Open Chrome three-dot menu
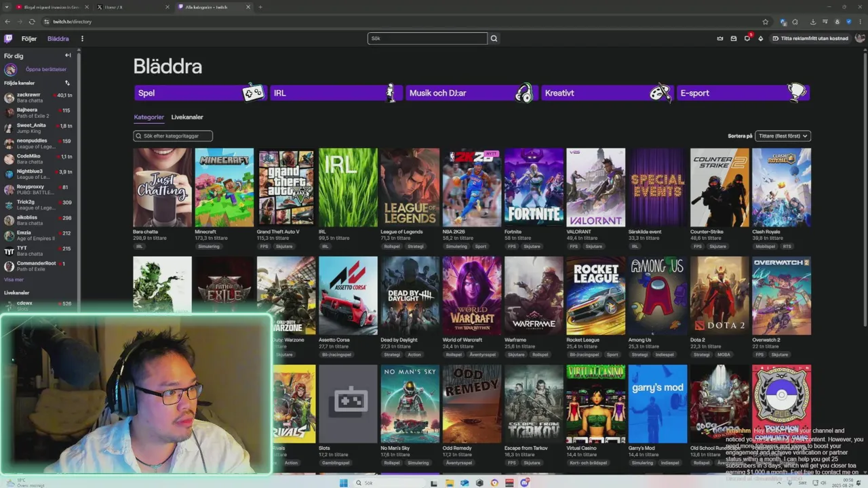This screenshot has width=868, height=488. 860,22
